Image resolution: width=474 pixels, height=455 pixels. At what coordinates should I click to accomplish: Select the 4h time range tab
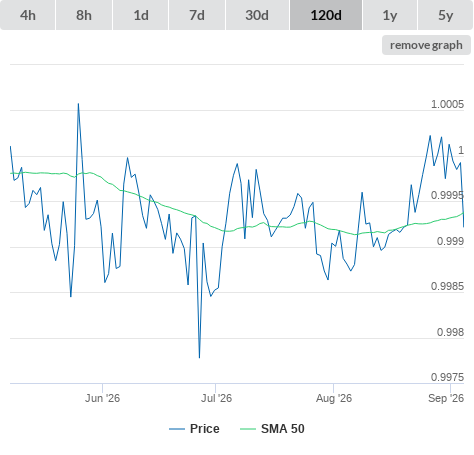click(x=28, y=15)
